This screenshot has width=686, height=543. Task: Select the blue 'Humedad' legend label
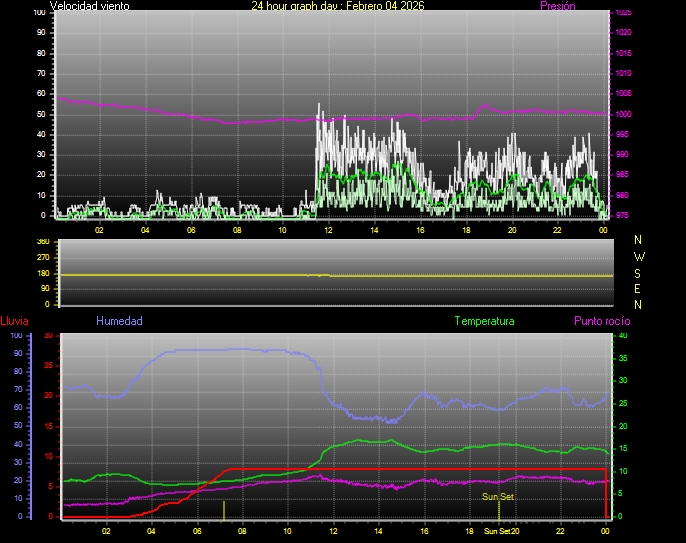tap(119, 321)
